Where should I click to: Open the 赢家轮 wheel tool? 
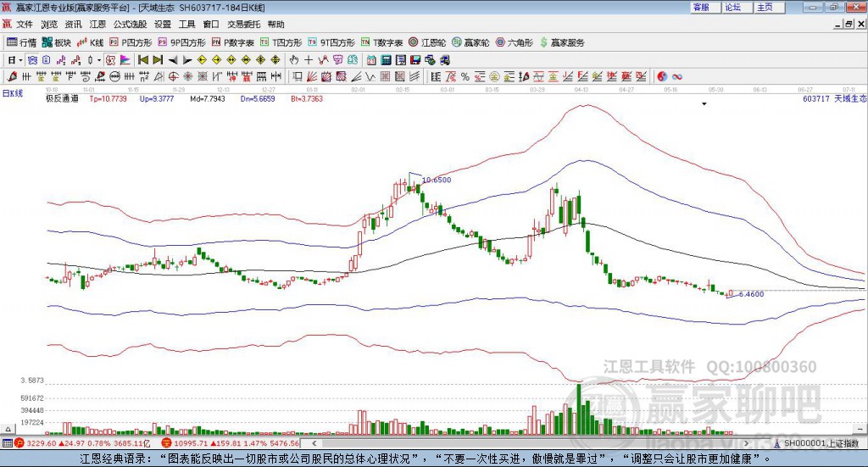pos(470,42)
